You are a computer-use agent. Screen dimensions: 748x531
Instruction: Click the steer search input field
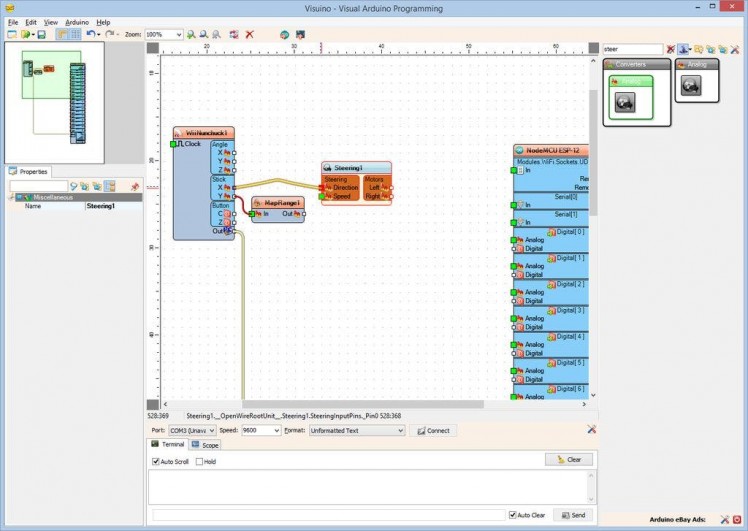point(632,48)
